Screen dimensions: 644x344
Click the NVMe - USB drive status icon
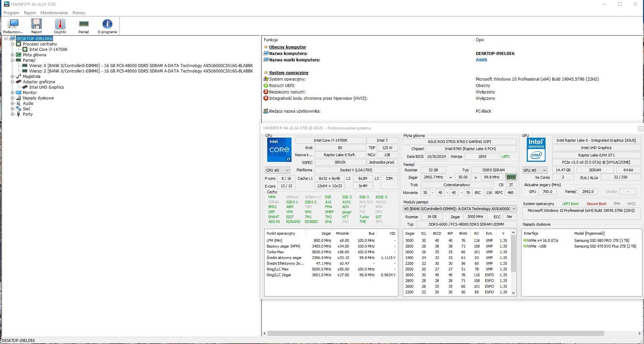click(525, 246)
